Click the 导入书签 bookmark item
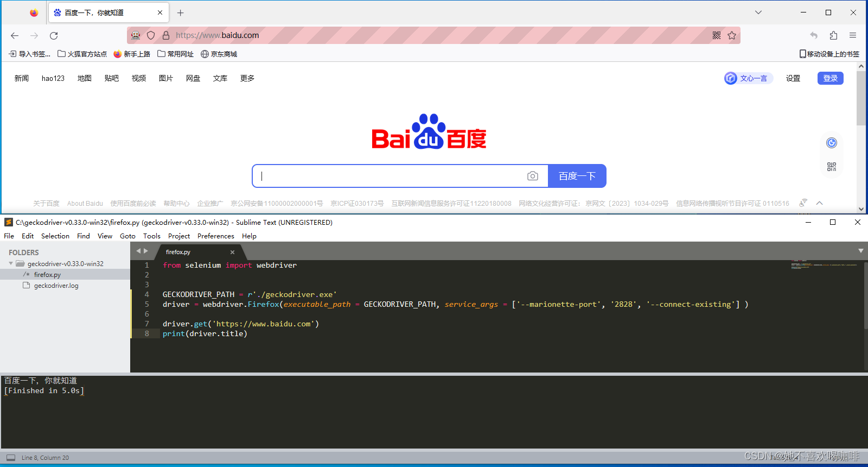 tap(30, 54)
